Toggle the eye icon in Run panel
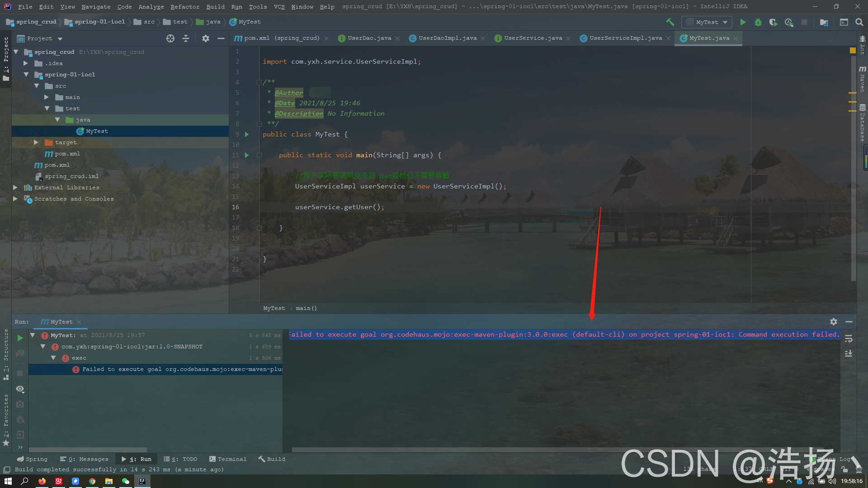868x488 pixels. coord(20,389)
